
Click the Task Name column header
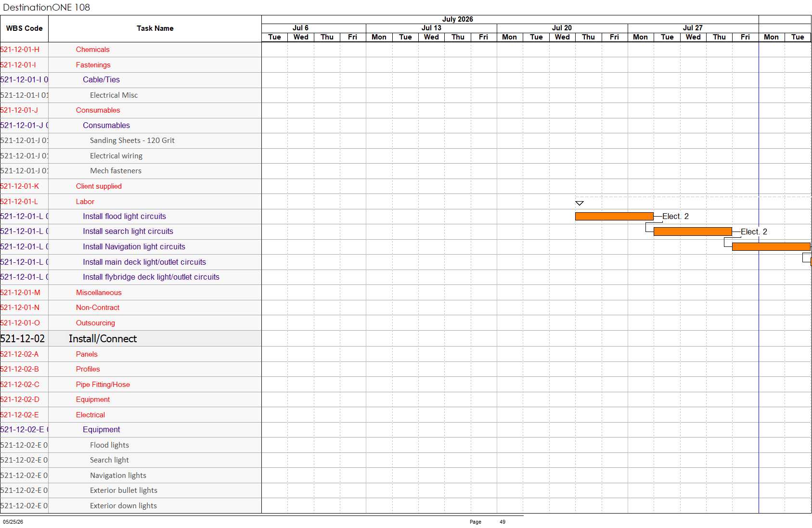click(x=155, y=28)
